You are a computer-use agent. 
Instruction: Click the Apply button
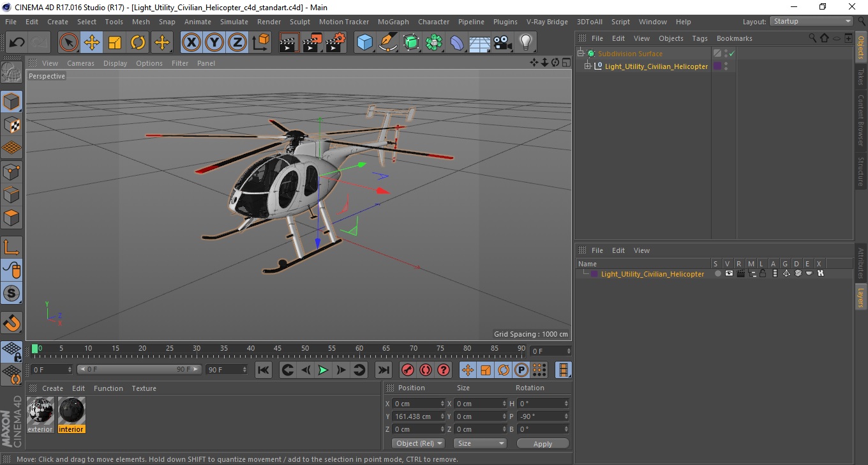pyautogui.click(x=542, y=443)
